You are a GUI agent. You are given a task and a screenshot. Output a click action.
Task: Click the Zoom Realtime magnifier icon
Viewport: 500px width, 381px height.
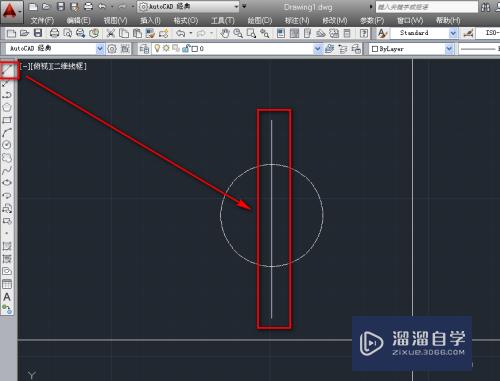(238, 33)
